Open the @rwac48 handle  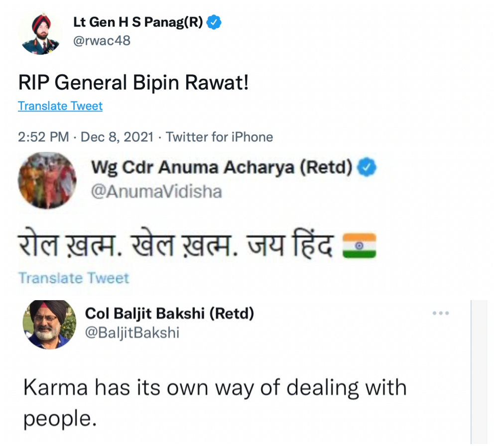tap(102, 41)
